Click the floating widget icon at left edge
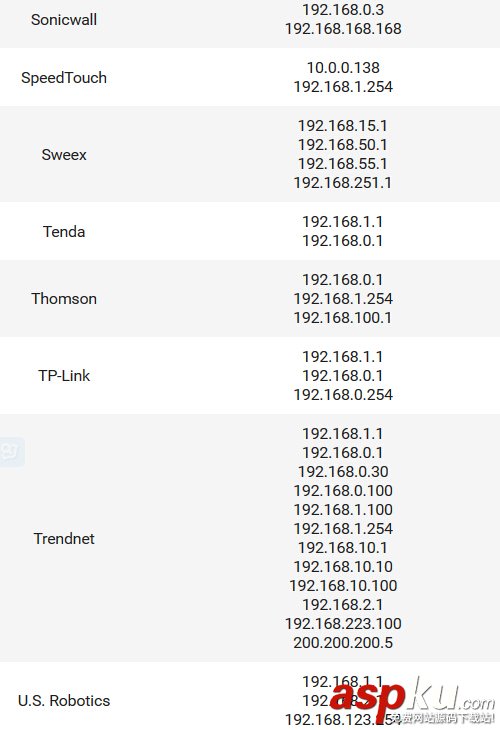The image size is (500, 730). (12, 451)
